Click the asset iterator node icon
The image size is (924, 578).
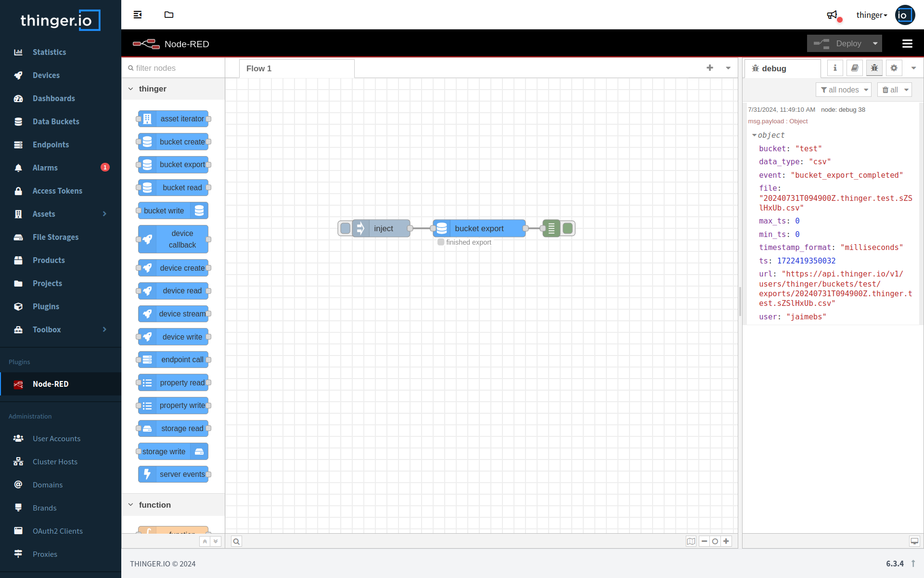click(147, 118)
